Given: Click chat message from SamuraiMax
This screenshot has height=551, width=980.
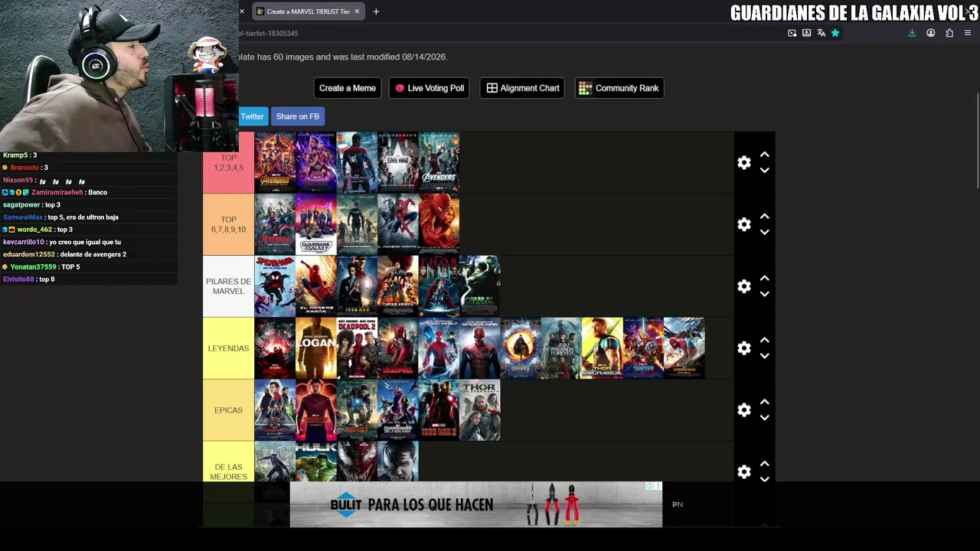Looking at the screenshot, I should [x=60, y=217].
